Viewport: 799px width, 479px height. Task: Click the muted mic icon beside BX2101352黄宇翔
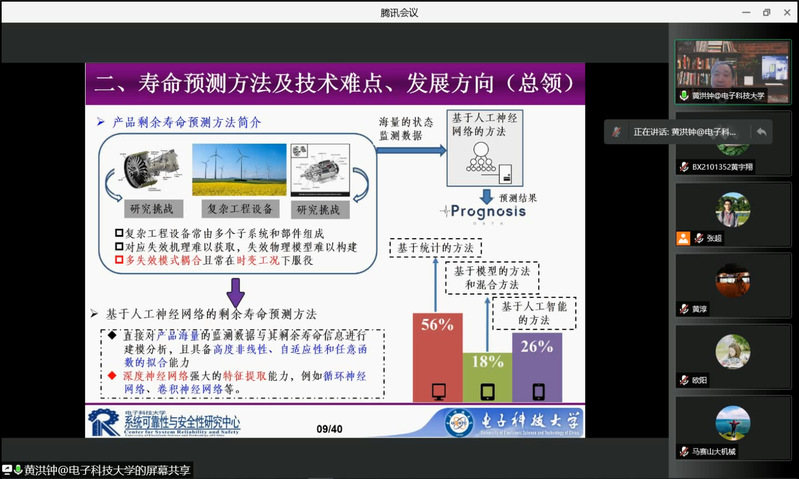point(684,167)
